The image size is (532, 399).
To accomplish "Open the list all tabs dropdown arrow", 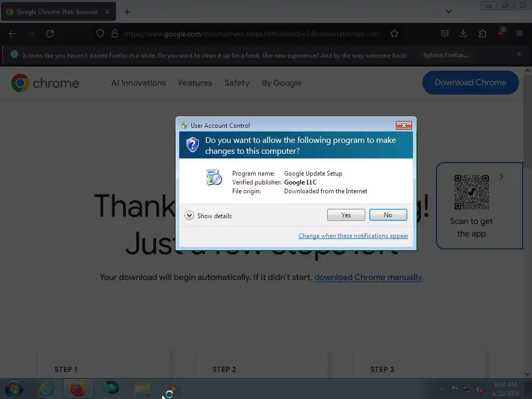I will tap(449, 11).
